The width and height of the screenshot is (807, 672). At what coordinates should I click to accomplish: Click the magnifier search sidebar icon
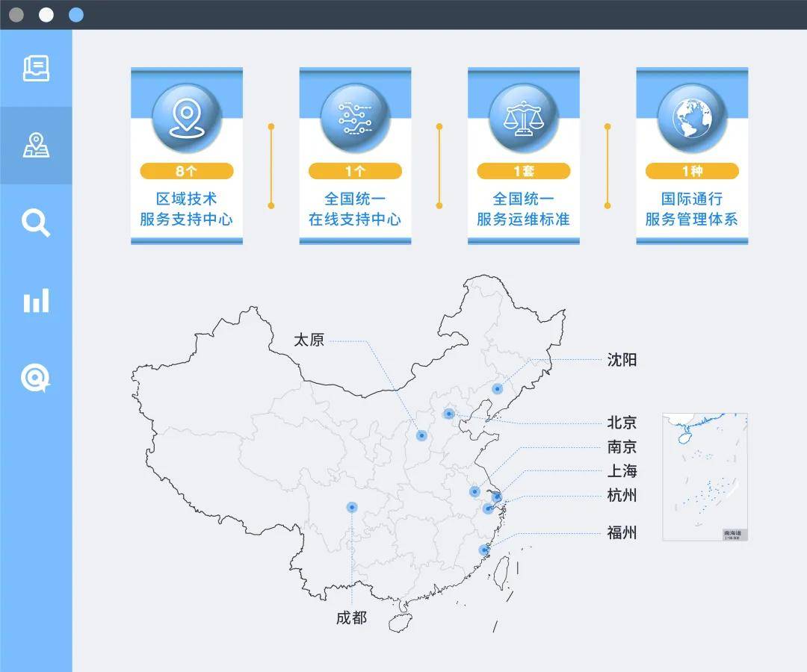36,223
